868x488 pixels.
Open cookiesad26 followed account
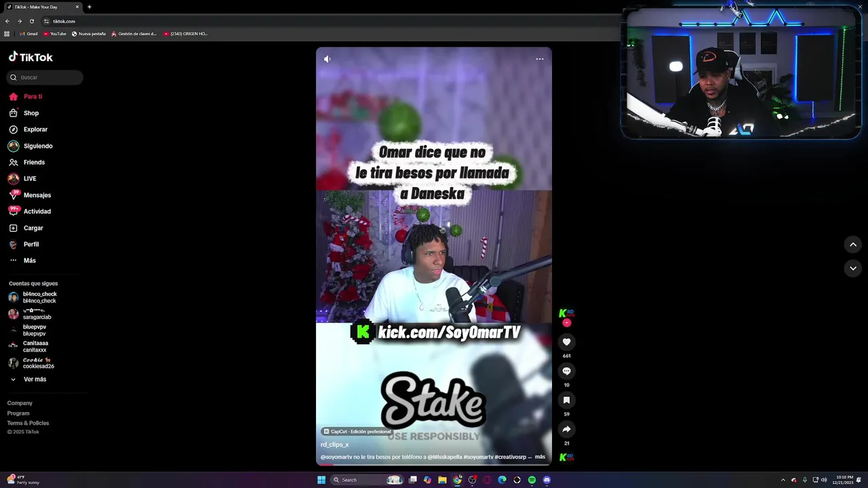tap(31, 363)
